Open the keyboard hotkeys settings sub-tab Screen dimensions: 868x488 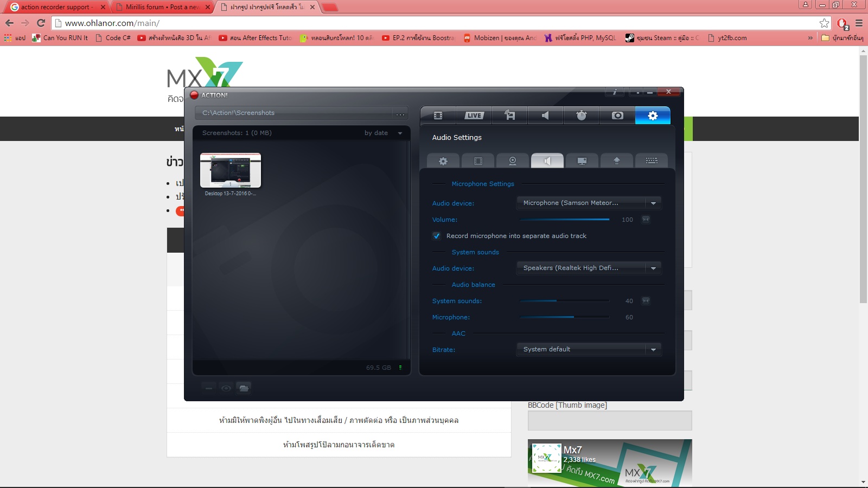point(652,161)
